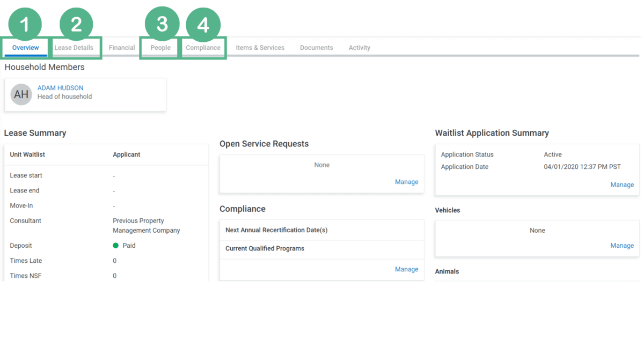Viewport: 644px width, 362px height.
Task: Click the 'Waitlist Application Summary' heading
Action: coord(492,133)
